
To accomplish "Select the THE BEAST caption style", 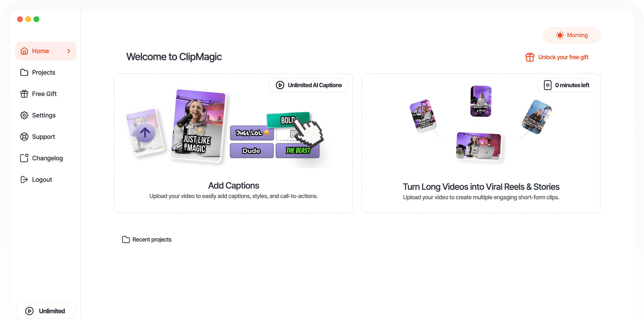I will [298, 151].
